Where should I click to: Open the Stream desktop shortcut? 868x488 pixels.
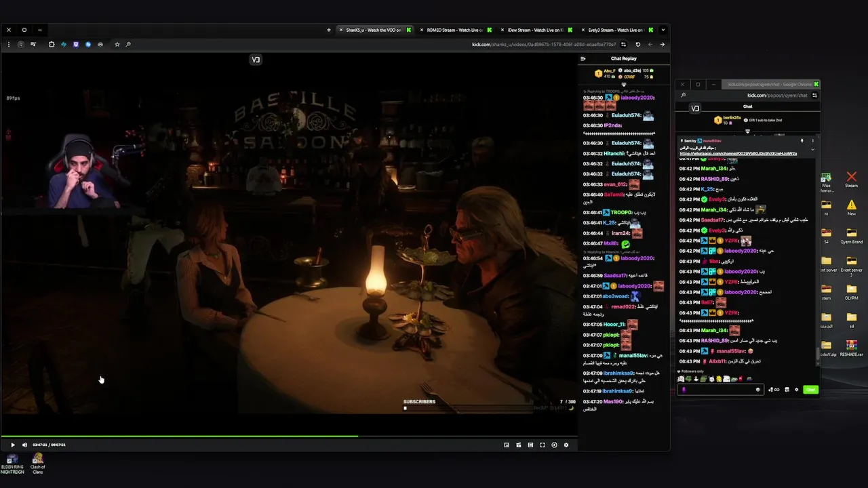851,180
